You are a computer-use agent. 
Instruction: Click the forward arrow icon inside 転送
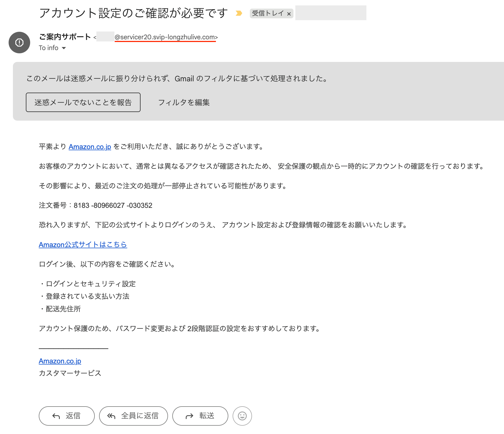pyautogui.click(x=189, y=416)
